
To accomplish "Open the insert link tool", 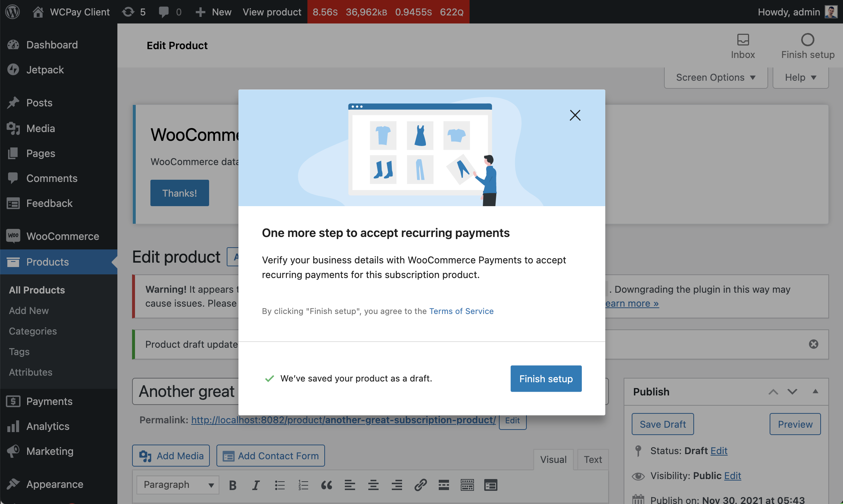I will pos(420,485).
